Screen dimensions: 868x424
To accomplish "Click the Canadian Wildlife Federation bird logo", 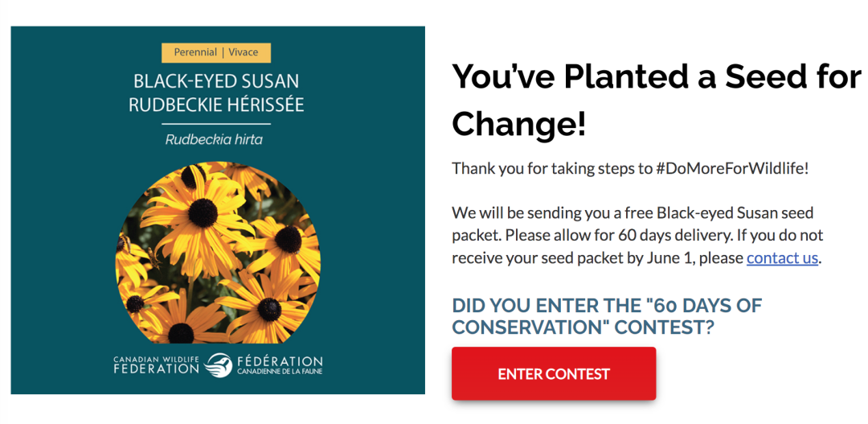I will [x=218, y=365].
